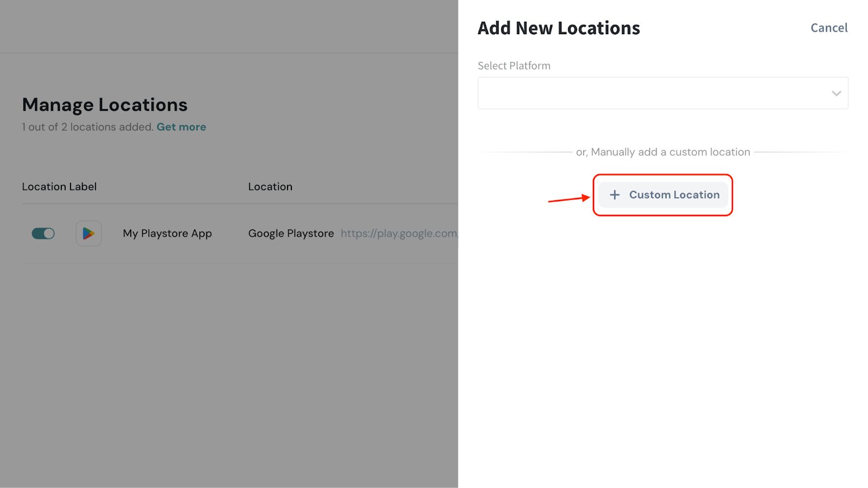The image size is (868, 488).
Task: Open the Select Platform dropdown field
Action: click(x=651, y=93)
